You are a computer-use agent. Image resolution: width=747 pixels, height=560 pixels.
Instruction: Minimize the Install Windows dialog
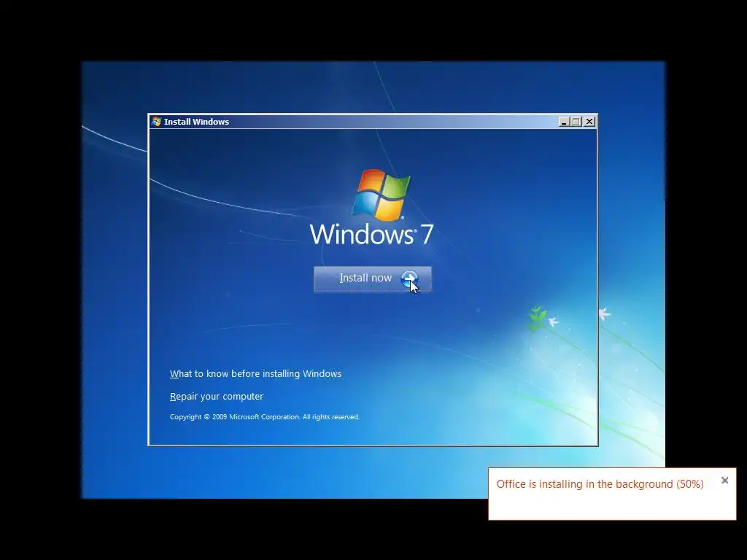[564, 122]
